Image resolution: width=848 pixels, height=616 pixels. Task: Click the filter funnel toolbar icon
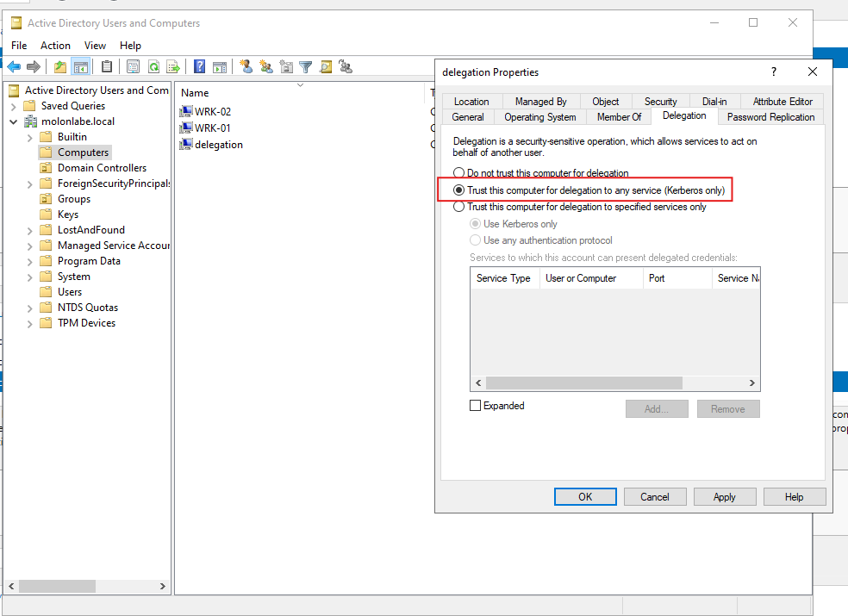pos(305,66)
